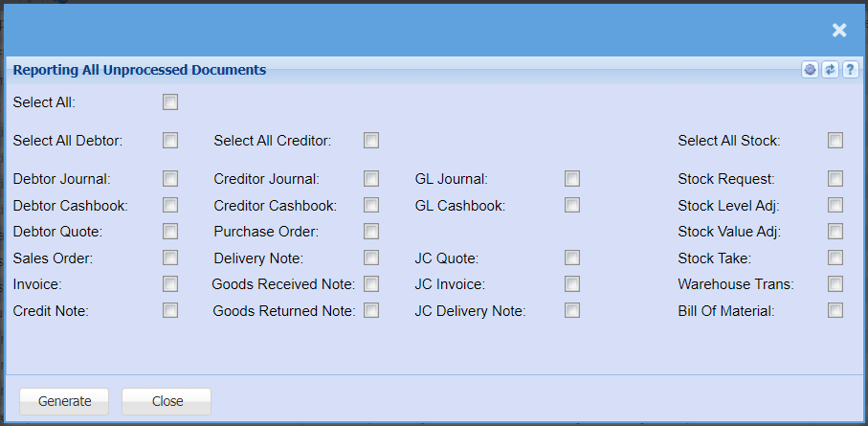This screenshot has width=868, height=426.
Task: Enable the Select All Debtor checkbox
Action: click(x=170, y=141)
